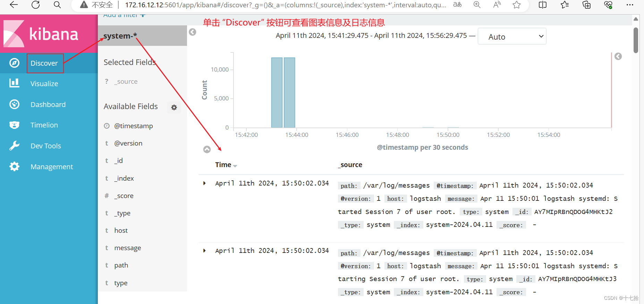Click the _index available field
Screen dimensions: 644x304
124,178
